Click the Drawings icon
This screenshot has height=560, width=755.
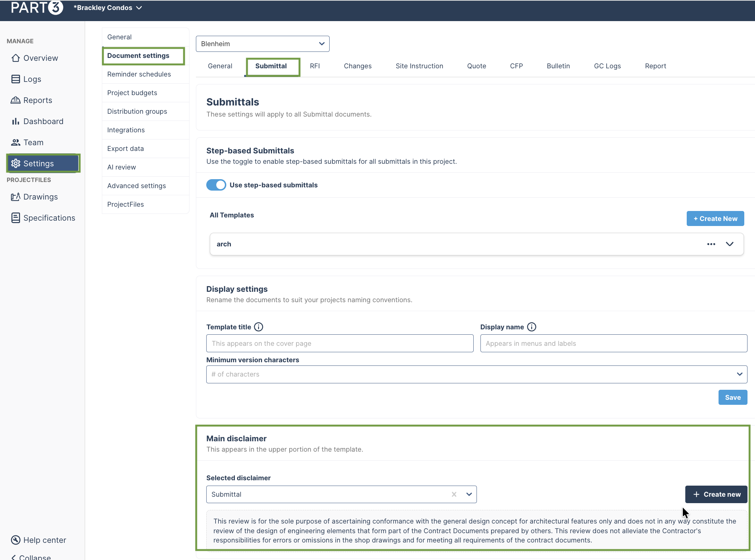point(15,197)
